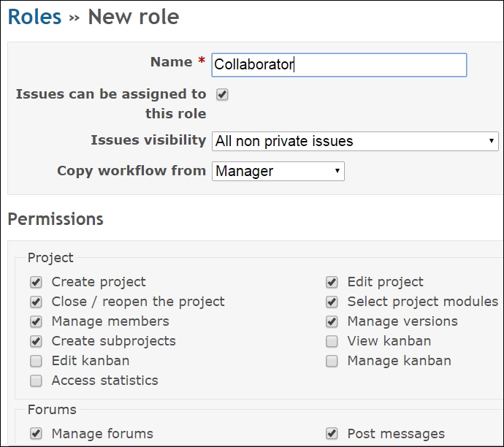
Task: Toggle the Manage members checkbox
Action: [36, 321]
